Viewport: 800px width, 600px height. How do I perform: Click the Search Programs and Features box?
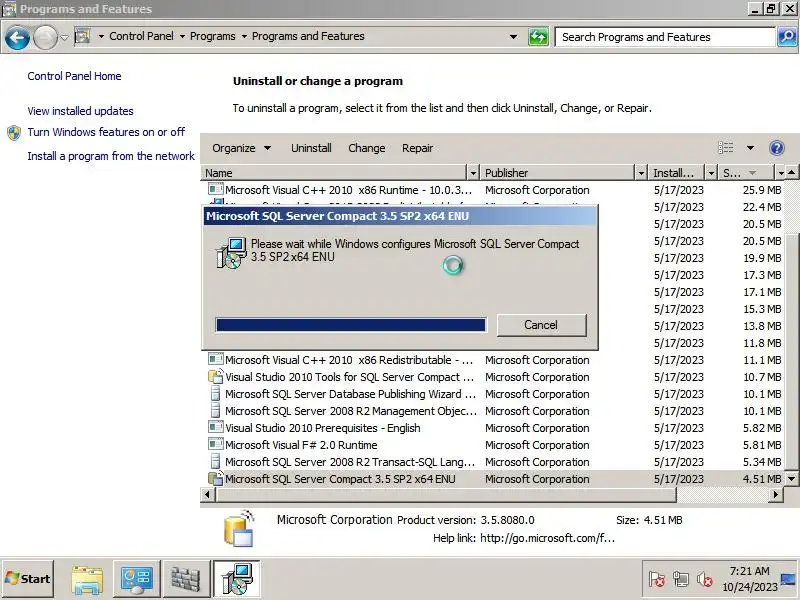coord(665,37)
